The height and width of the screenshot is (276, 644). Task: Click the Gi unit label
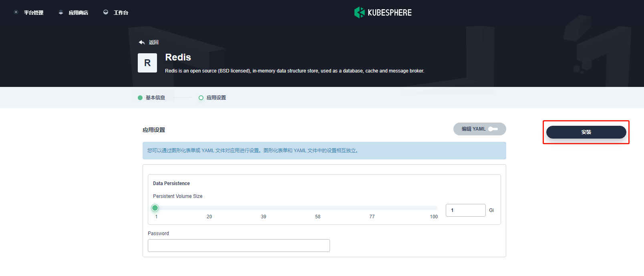(x=491, y=210)
